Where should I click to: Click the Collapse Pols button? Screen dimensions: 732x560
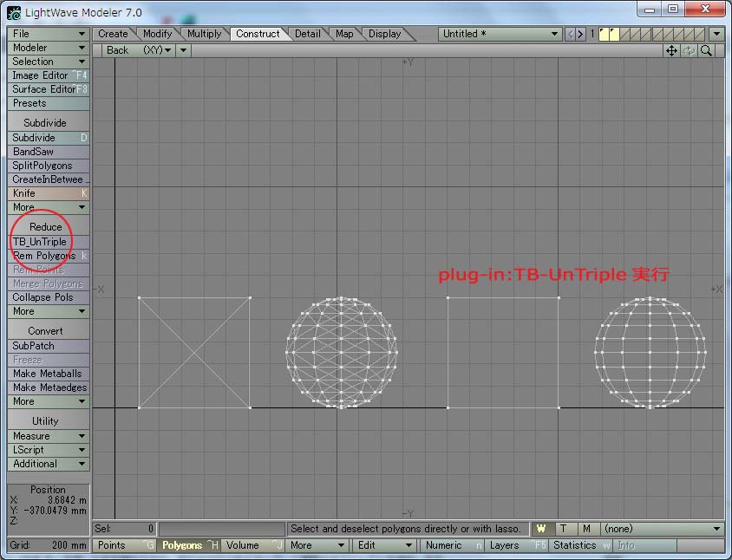(x=49, y=297)
